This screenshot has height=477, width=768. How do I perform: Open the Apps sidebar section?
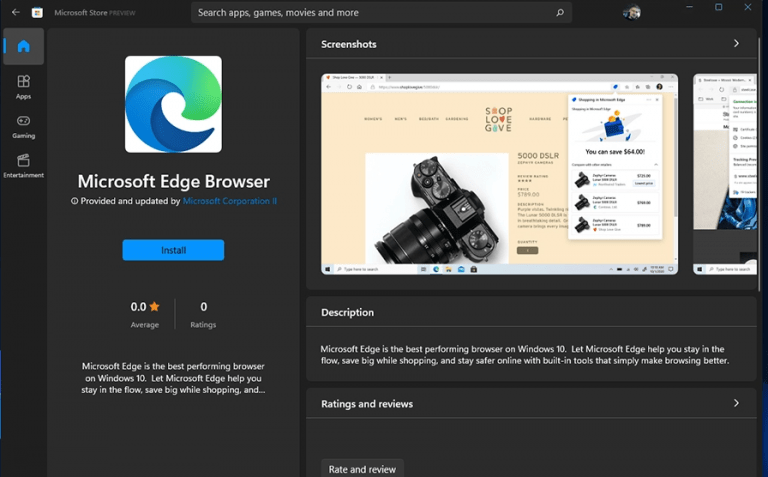[x=24, y=87]
